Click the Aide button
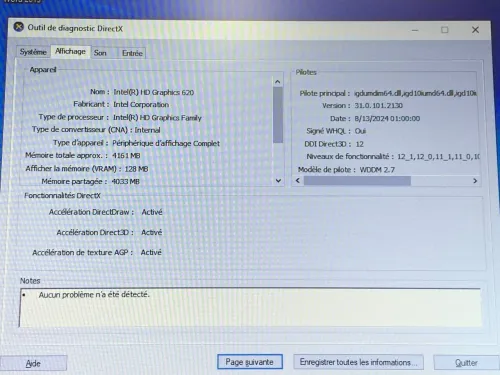 (x=33, y=363)
